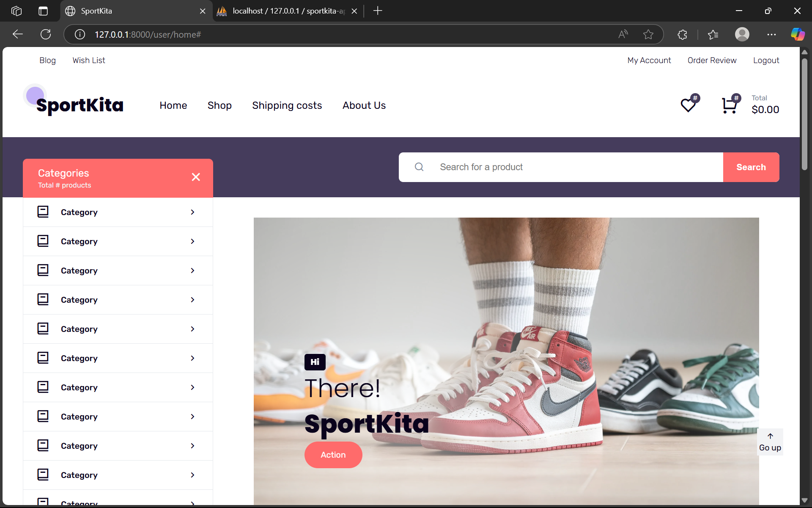Switch to the localhost phpMyAdmin tab

click(x=288, y=11)
